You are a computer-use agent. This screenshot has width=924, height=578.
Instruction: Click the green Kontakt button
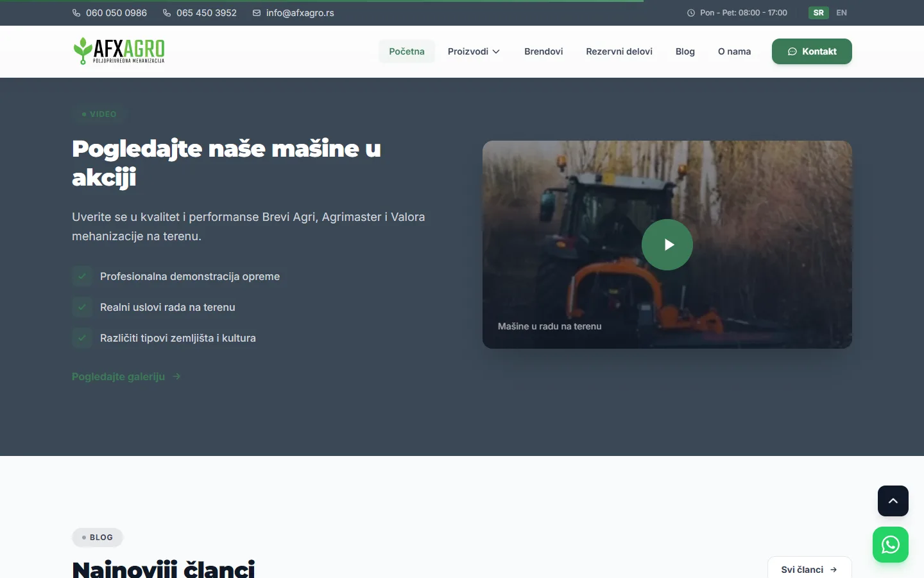click(x=812, y=51)
